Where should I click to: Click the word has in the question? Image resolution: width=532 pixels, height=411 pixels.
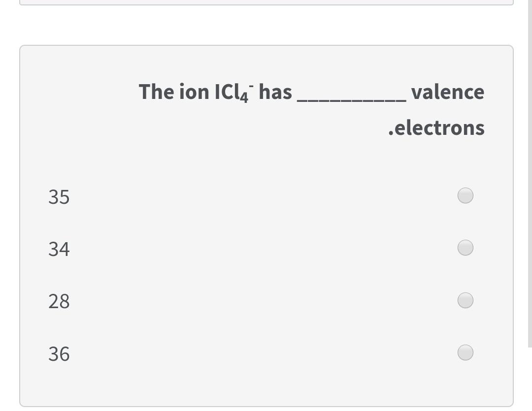[275, 92]
